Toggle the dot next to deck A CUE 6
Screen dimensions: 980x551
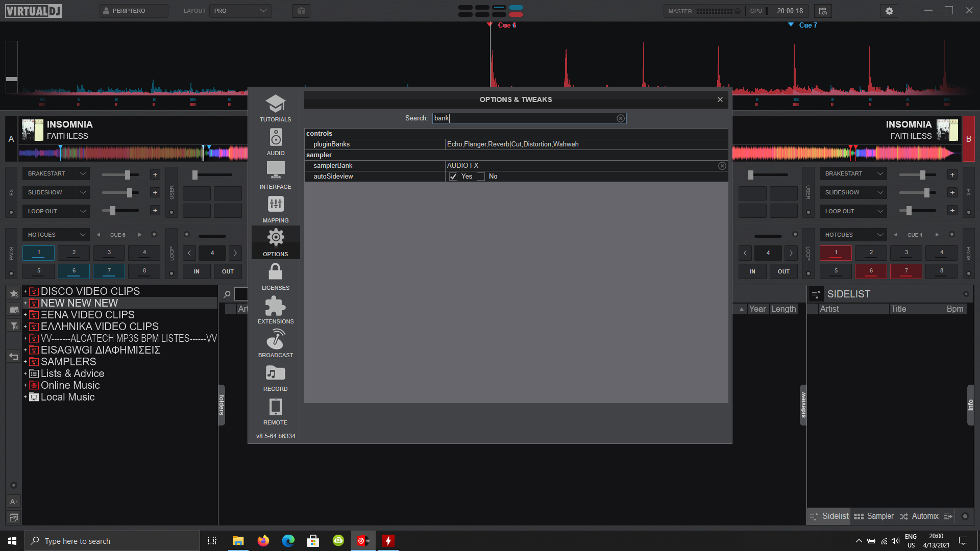point(154,235)
